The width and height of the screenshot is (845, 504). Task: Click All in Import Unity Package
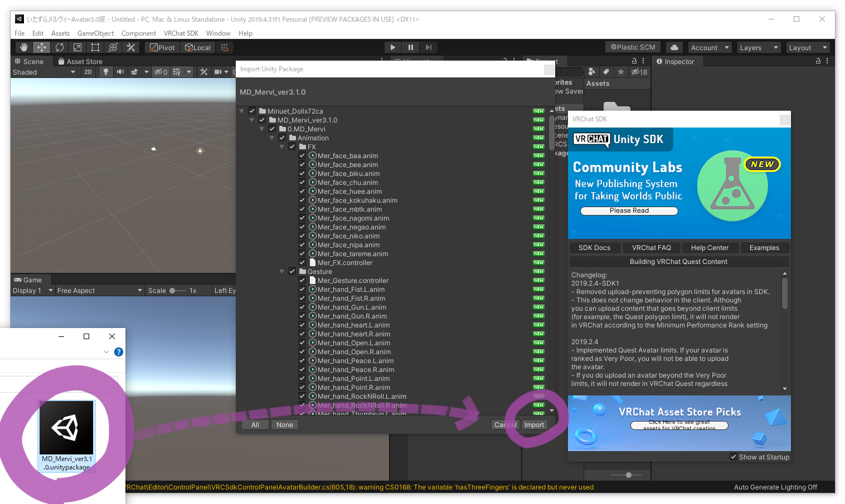255,424
